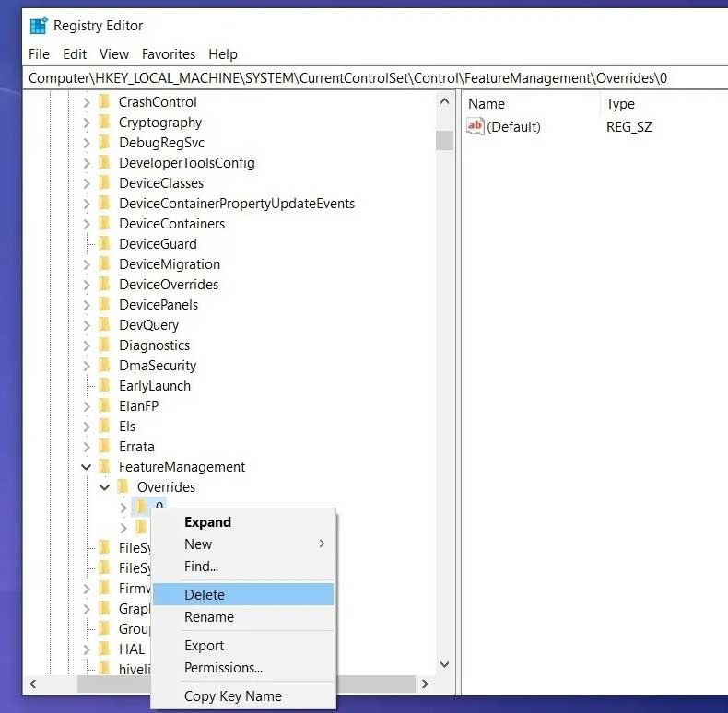Select the ElanFP folder icon

click(105, 405)
